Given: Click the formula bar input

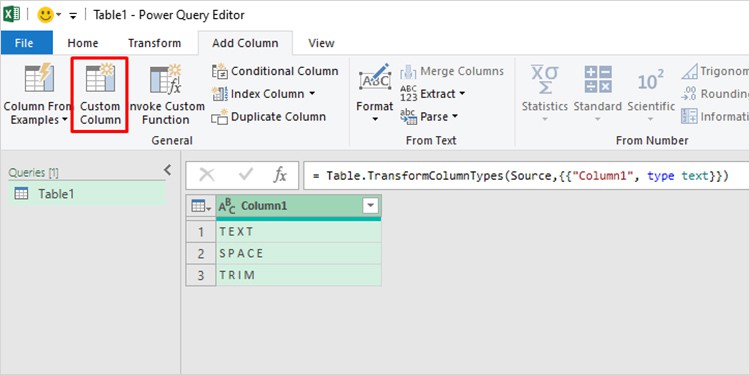Looking at the screenshot, I should click(x=526, y=176).
